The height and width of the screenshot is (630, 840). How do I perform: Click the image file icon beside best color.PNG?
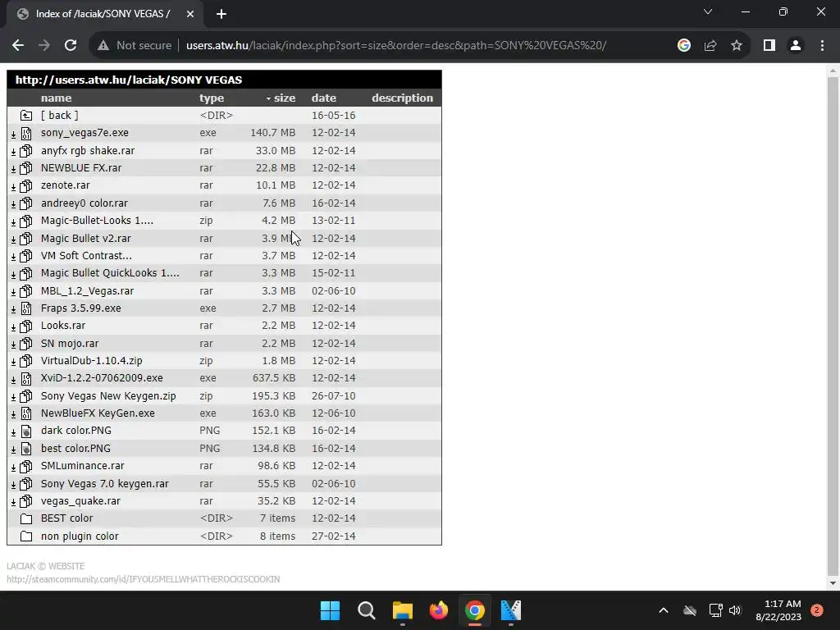(25, 449)
